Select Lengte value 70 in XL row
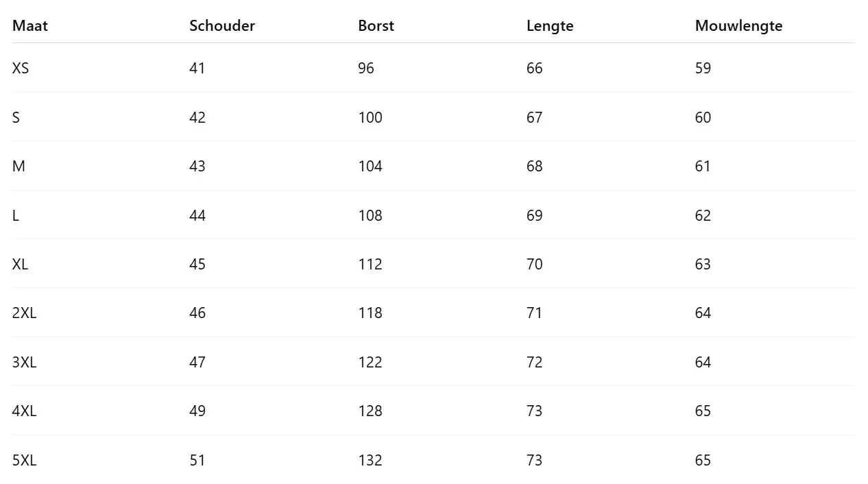Screen dimensions: 868x484 click(x=535, y=264)
